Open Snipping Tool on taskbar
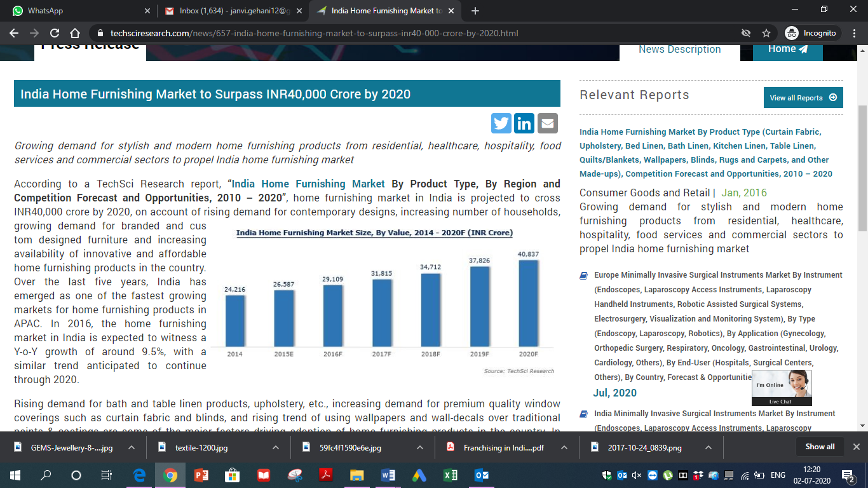The height and width of the screenshot is (488, 868). pos(294,475)
